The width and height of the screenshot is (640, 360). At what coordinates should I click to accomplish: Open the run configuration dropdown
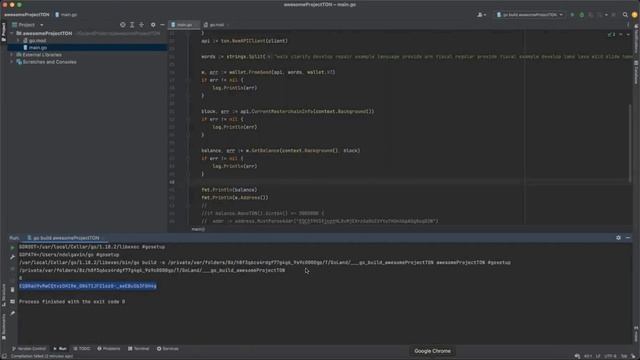coord(529,15)
